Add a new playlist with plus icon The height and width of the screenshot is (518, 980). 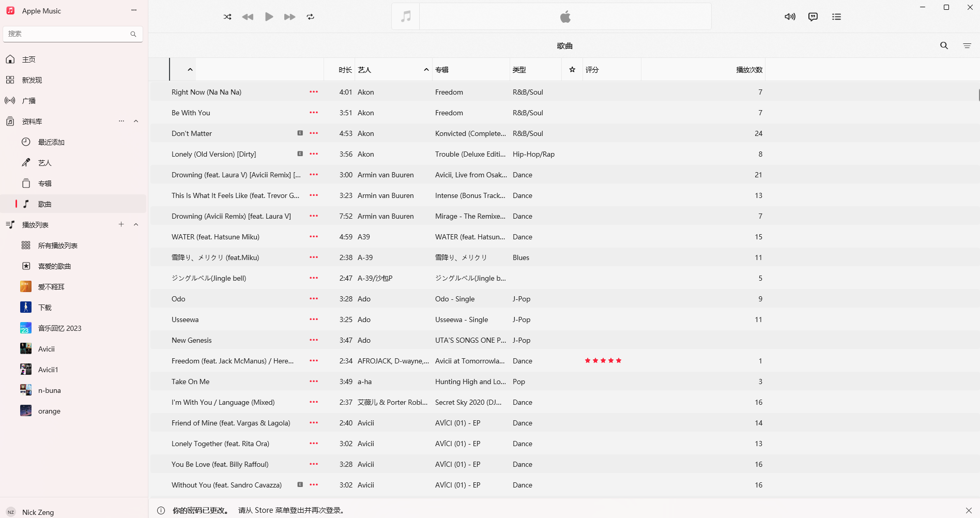121,224
